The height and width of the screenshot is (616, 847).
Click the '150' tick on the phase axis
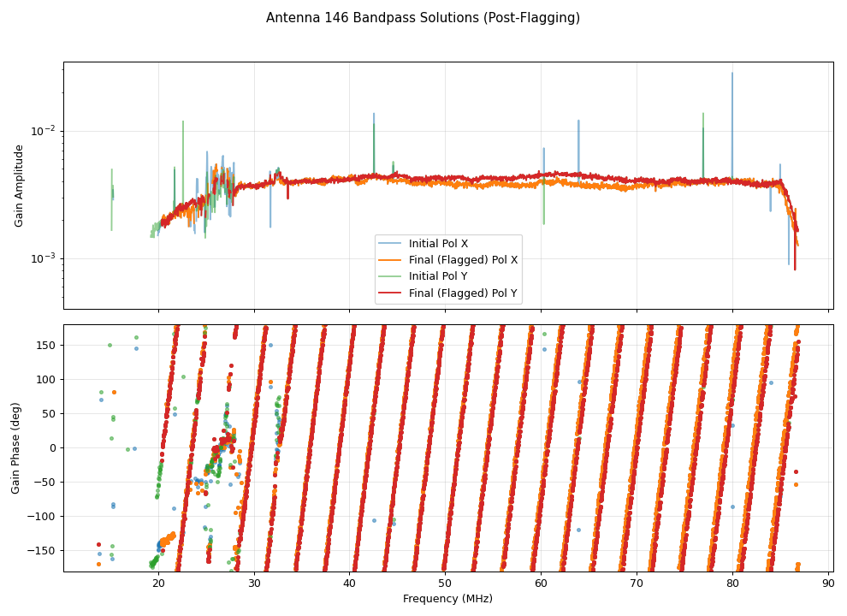(x=44, y=345)
